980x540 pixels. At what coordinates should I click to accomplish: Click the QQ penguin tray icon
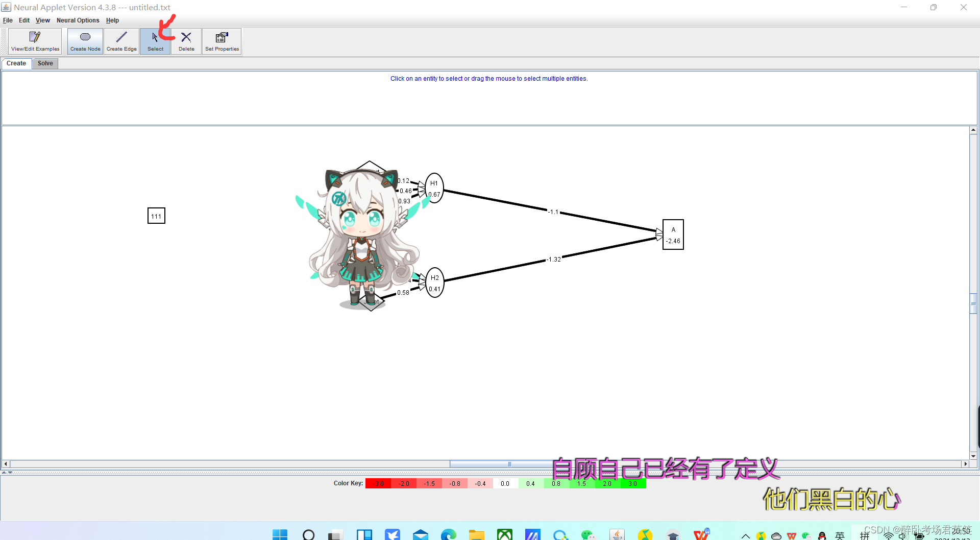click(822, 536)
